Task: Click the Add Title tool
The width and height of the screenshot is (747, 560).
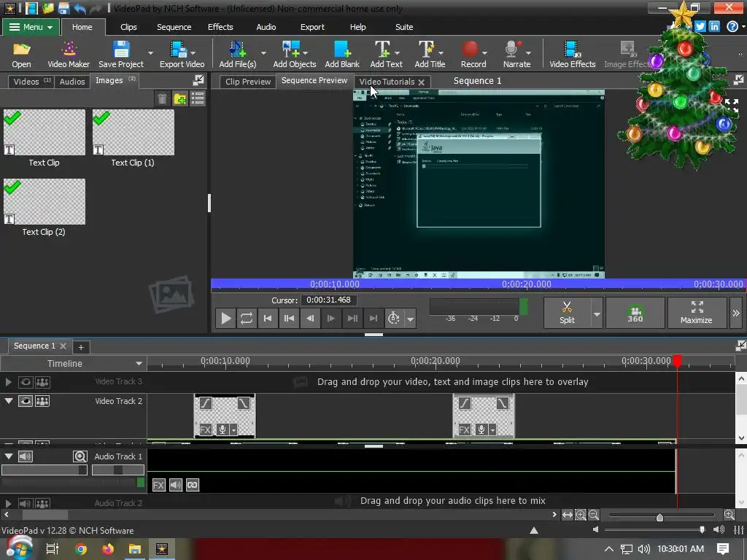Action: [430, 54]
